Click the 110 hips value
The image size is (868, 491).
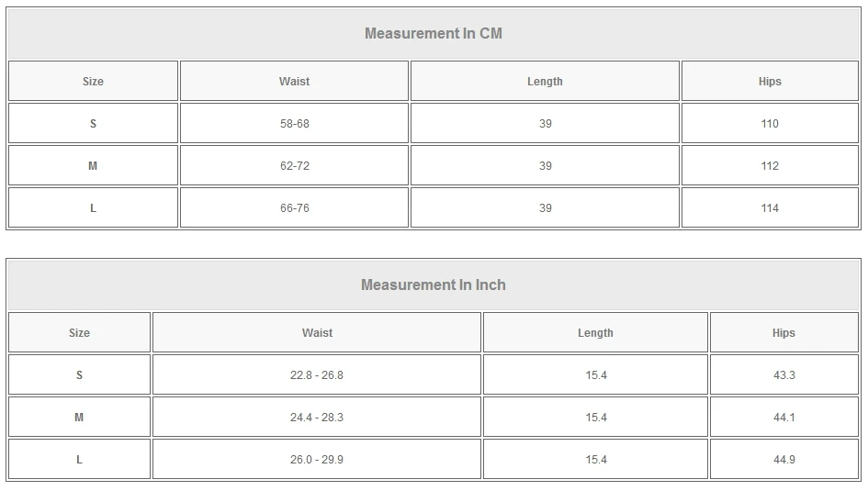pyautogui.click(x=770, y=124)
